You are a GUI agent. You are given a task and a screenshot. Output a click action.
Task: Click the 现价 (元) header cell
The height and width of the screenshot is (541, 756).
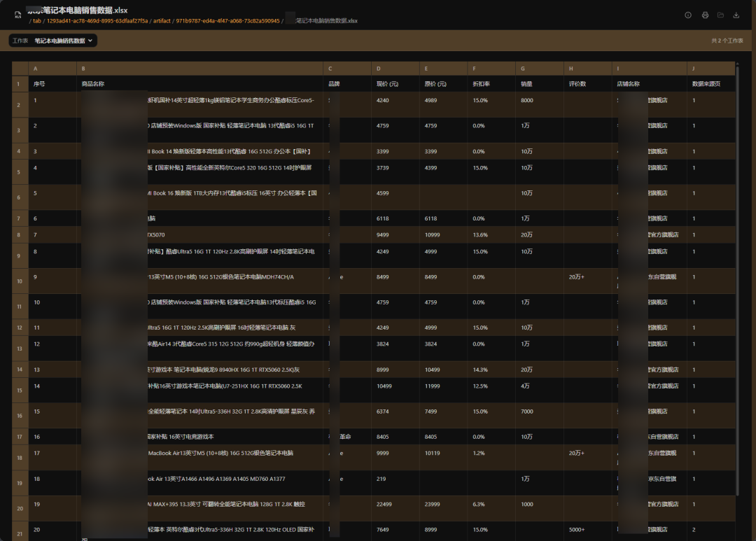click(395, 84)
